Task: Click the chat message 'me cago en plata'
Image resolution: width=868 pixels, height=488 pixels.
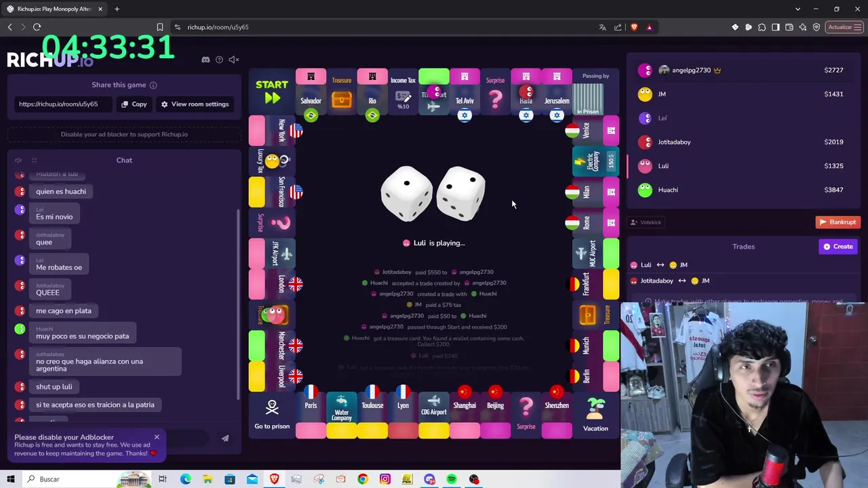Action: click(x=64, y=311)
